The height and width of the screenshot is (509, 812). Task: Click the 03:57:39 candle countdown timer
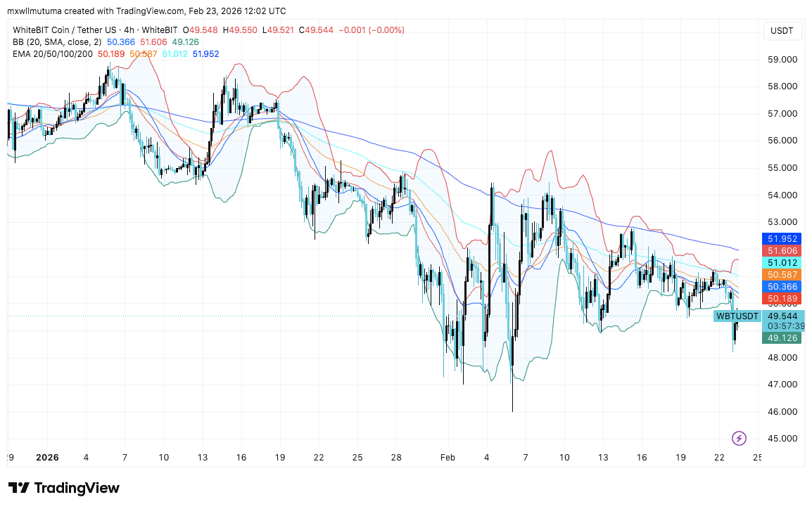tap(782, 327)
